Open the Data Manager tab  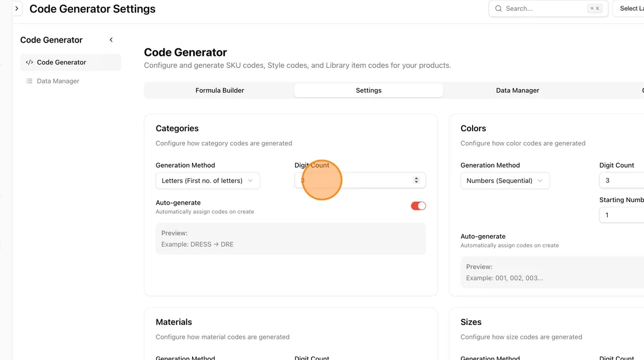pyautogui.click(x=517, y=90)
